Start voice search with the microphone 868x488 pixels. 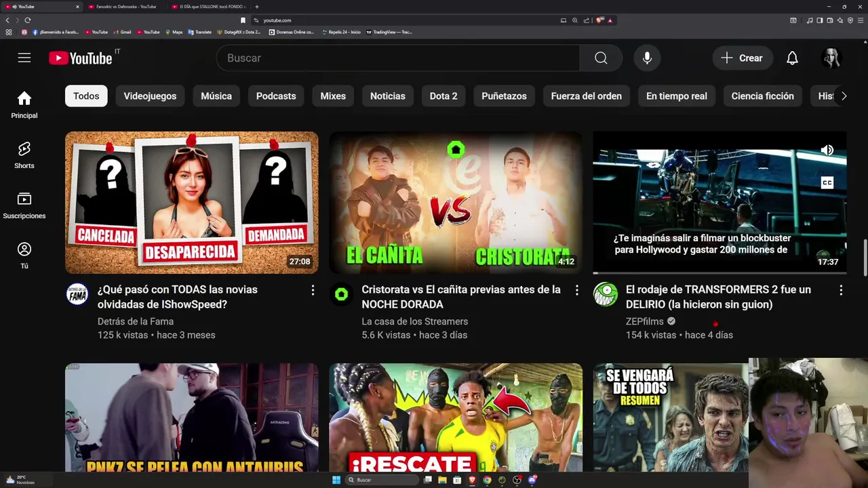647,58
